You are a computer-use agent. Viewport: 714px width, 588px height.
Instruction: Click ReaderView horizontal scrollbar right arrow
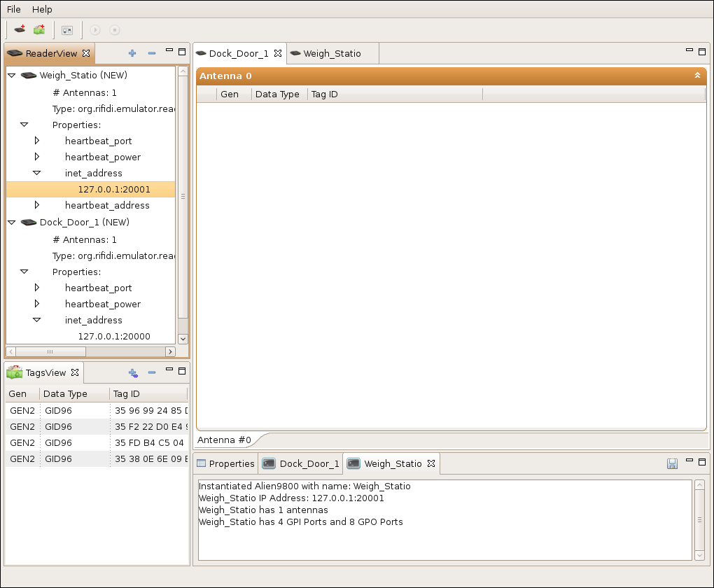(170, 351)
